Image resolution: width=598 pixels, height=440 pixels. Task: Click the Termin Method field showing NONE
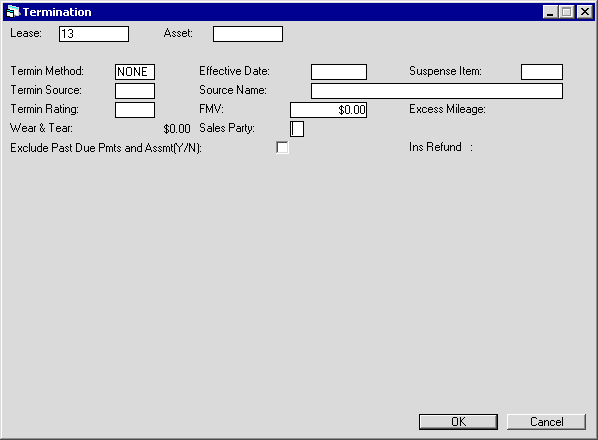click(135, 72)
